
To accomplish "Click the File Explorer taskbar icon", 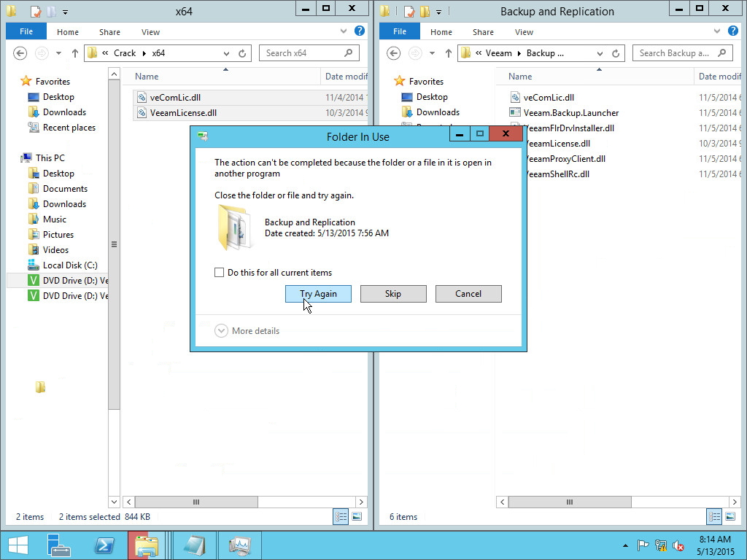I will pyautogui.click(x=146, y=545).
